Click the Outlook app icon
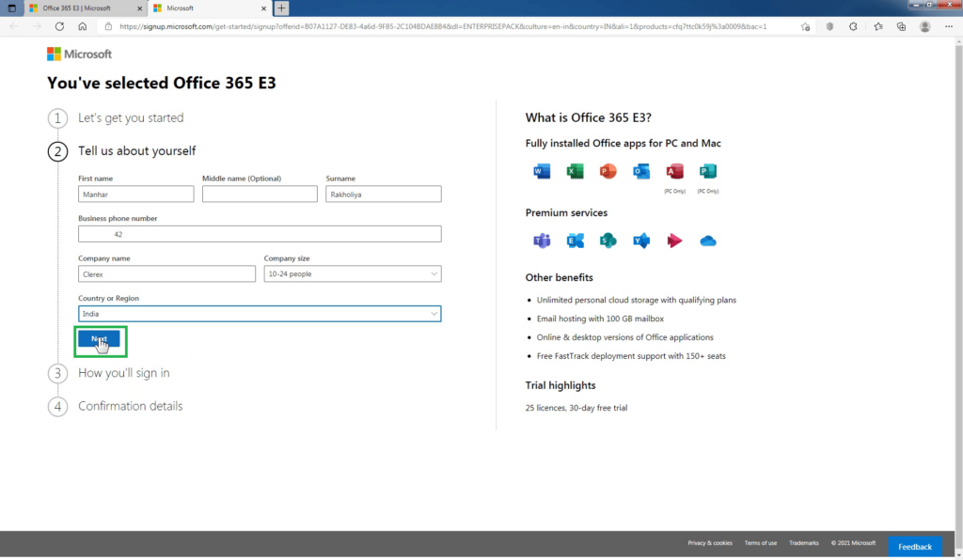963x560 pixels. [x=641, y=171]
